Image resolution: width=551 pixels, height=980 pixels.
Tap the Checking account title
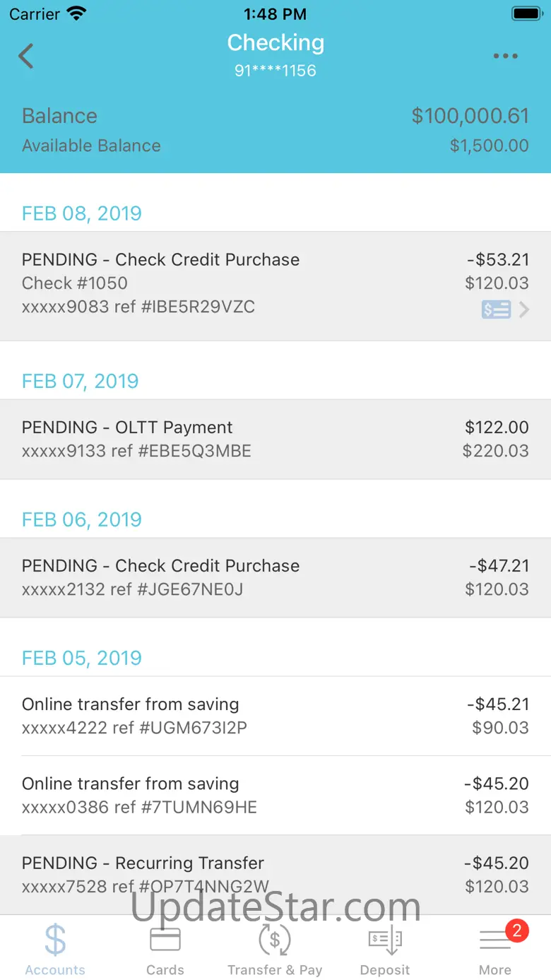tap(275, 43)
